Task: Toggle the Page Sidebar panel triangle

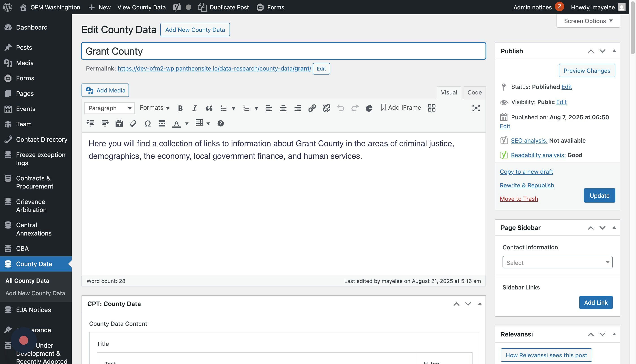Action: 614,227
